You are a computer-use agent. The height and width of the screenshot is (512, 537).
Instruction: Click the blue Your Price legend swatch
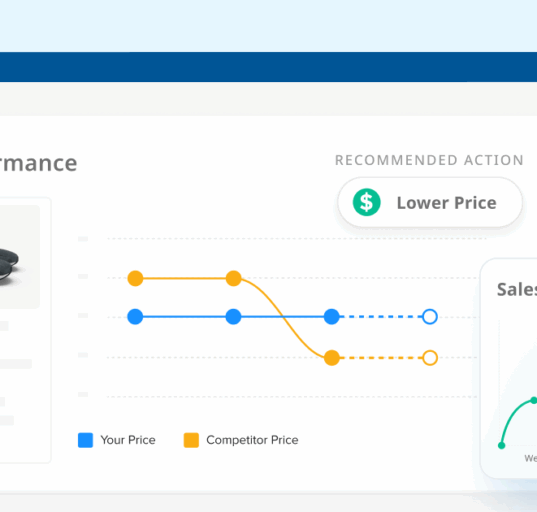(85, 440)
